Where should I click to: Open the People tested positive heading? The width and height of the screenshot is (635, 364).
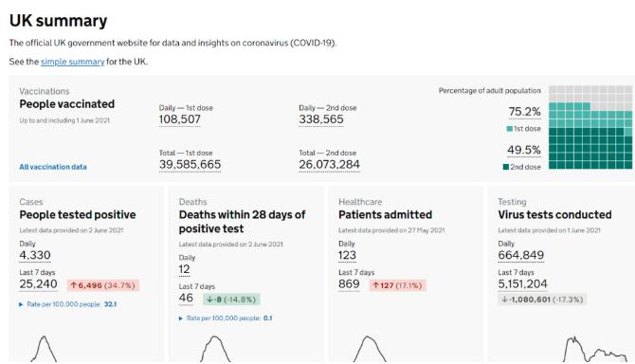[x=78, y=214]
